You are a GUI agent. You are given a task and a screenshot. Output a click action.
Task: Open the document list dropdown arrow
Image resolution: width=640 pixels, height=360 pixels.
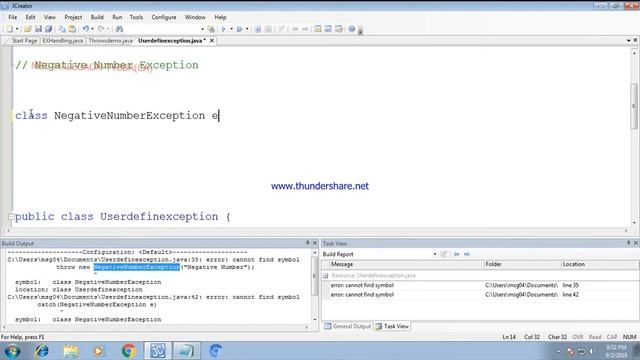pos(629,40)
